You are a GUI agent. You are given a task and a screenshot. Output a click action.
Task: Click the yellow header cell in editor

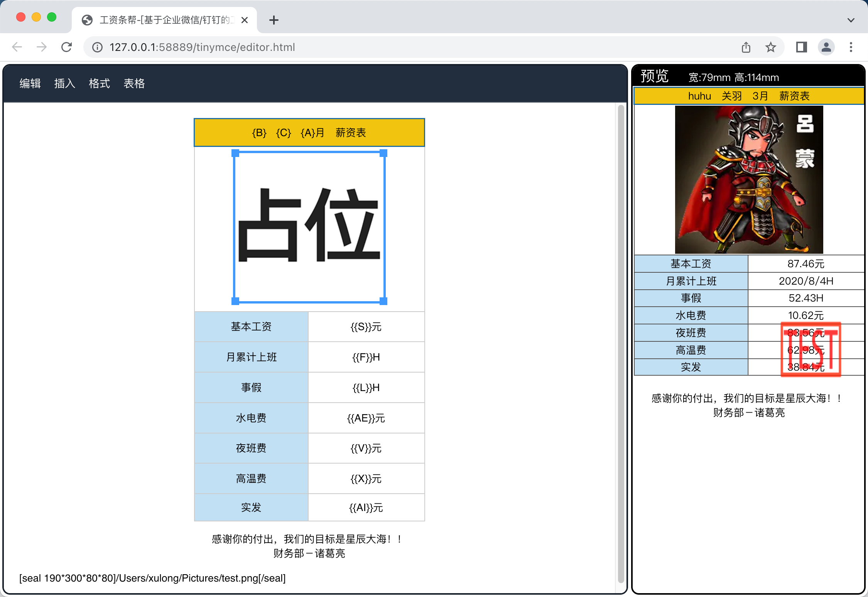click(x=309, y=133)
